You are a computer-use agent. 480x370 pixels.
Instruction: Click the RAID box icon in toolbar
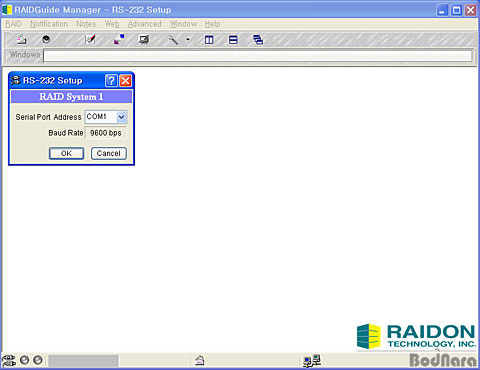pos(22,40)
